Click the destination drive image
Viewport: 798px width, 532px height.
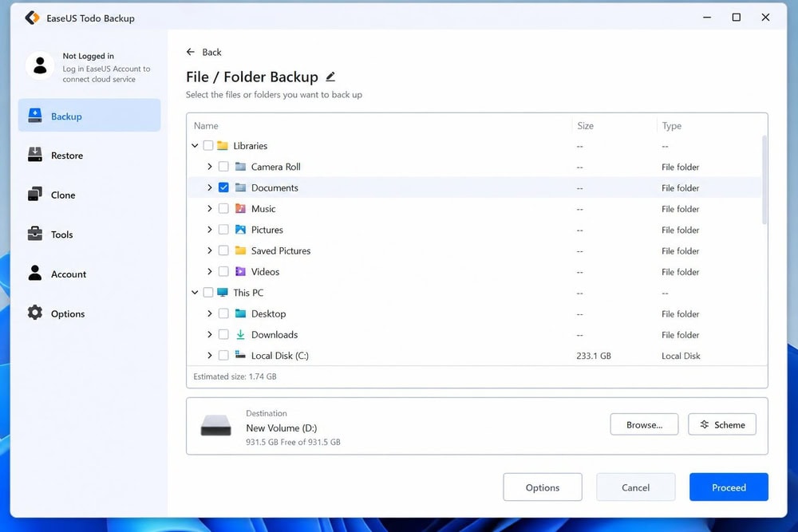click(x=215, y=425)
